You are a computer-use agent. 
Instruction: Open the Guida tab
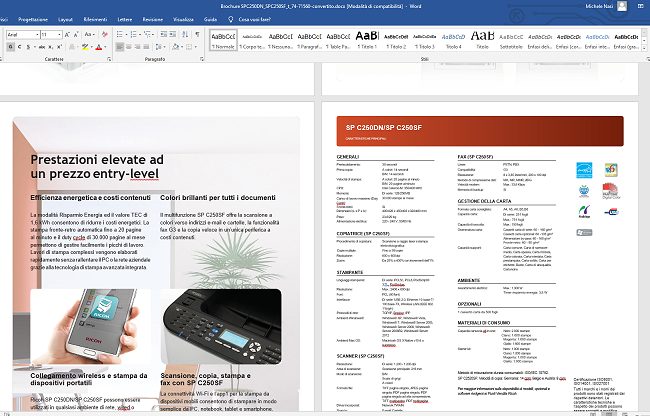tap(210, 19)
